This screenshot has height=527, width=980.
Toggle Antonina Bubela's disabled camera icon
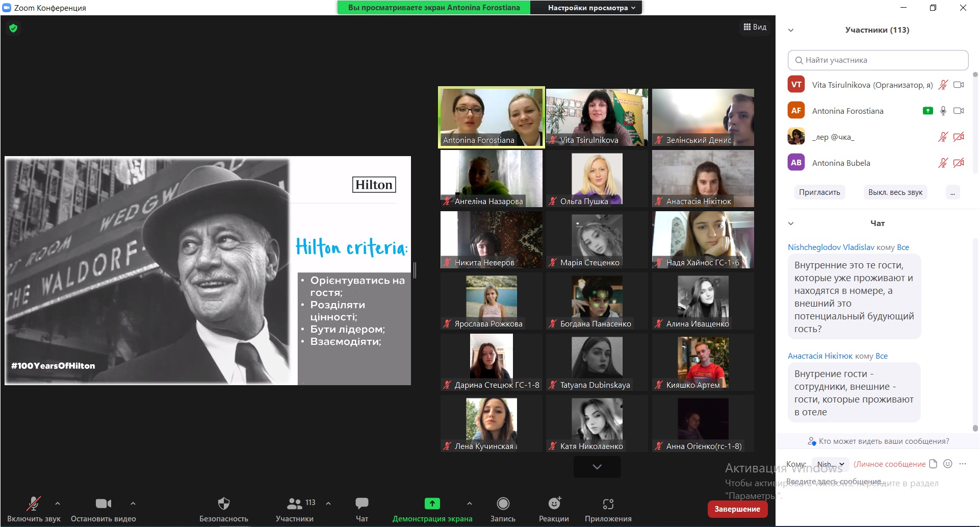959,163
